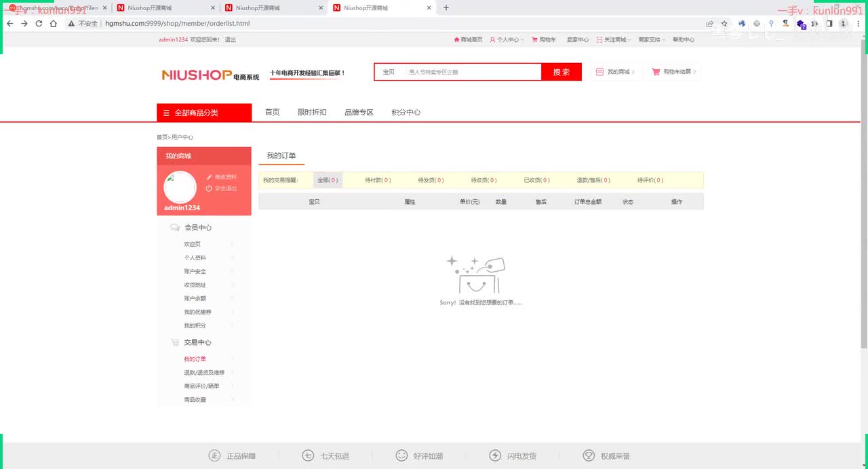Click the chat bubble icon beside 会员中心
The width and height of the screenshot is (868, 469).
pos(176,228)
